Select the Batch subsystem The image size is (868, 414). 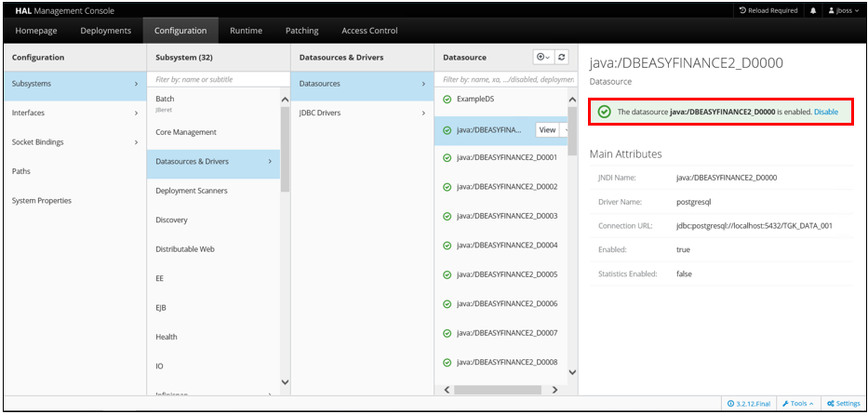214,103
